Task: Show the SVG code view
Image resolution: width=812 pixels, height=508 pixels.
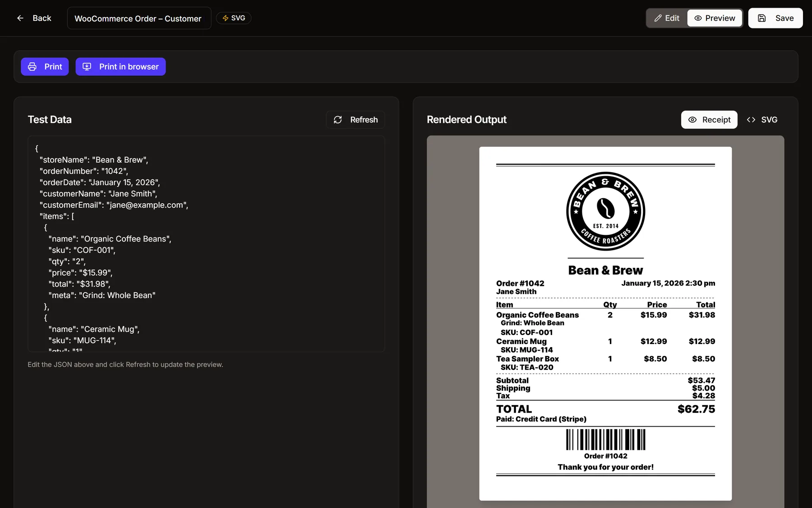Action: point(762,120)
